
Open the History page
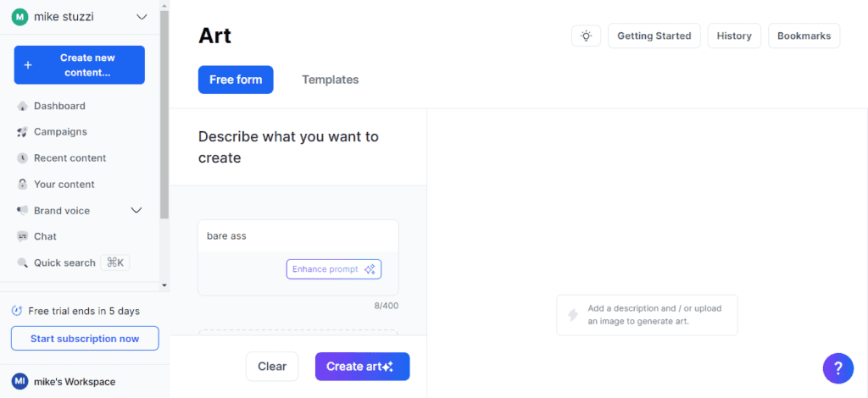point(734,36)
